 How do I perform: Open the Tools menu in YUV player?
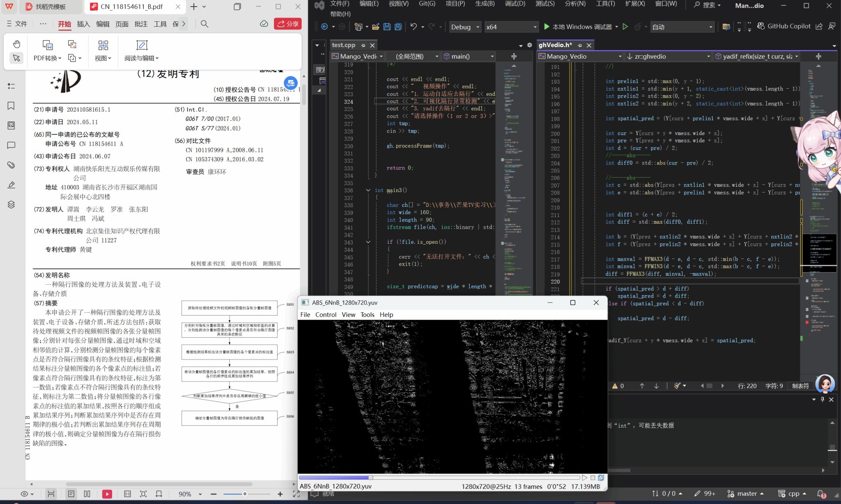(x=367, y=315)
